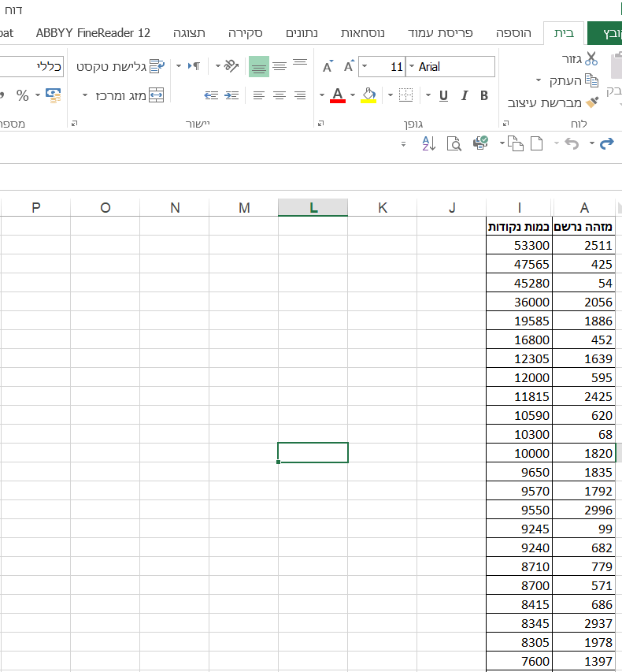This screenshot has height=672, width=622.
Task: Toggle center horizontal text alignment
Action: 280,95
